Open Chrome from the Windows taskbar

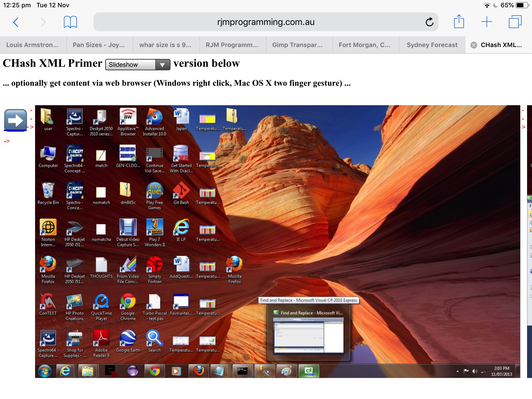pyautogui.click(x=155, y=371)
